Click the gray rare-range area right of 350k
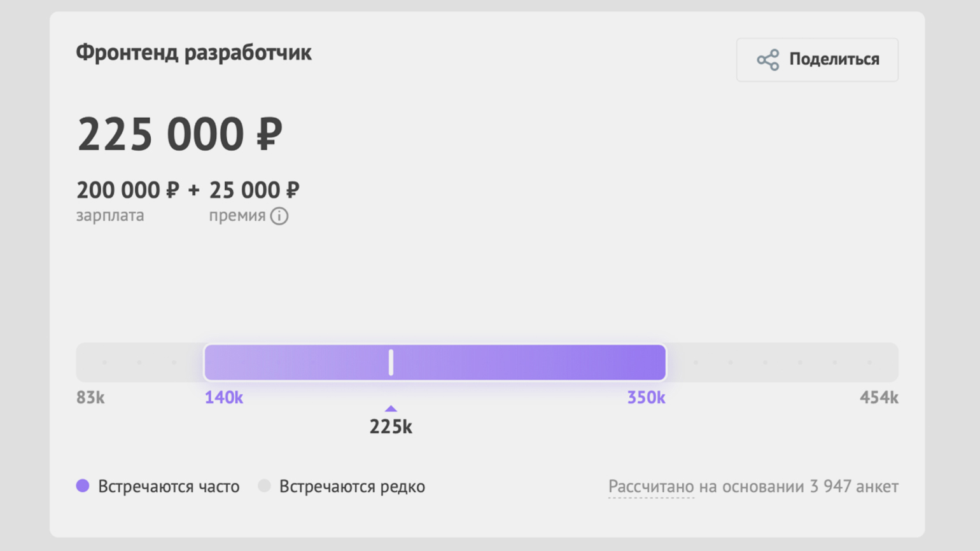980x551 pixels. [781, 363]
